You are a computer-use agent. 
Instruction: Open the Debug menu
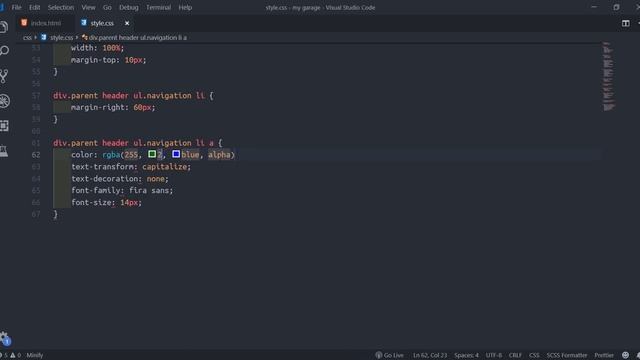coord(129,7)
